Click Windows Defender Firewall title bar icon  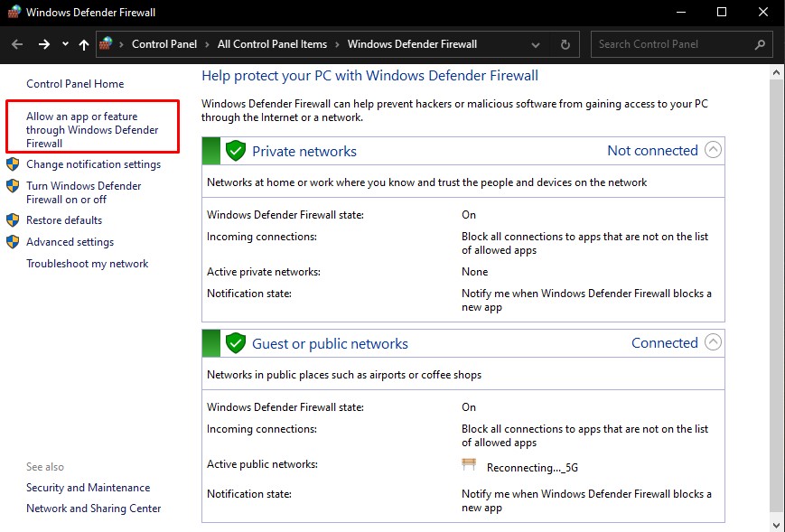coord(14,12)
